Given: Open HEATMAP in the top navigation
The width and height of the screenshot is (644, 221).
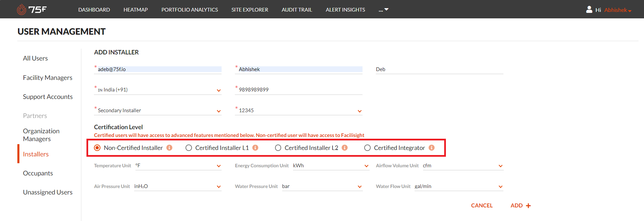Looking at the screenshot, I should click(x=135, y=10).
